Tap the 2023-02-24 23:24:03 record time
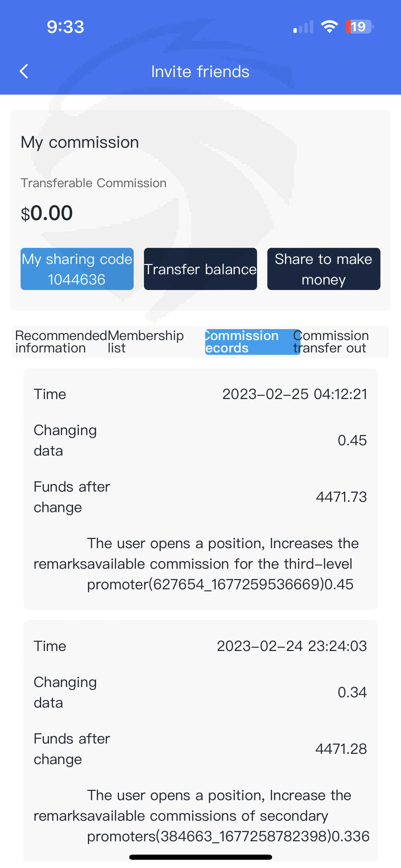Image resolution: width=401 pixels, height=868 pixels. coord(292,646)
